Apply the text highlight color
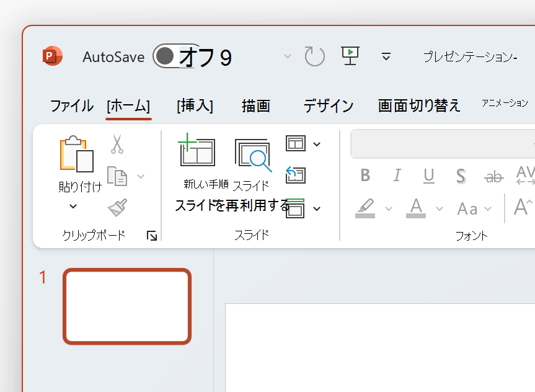 click(x=365, y=208)
